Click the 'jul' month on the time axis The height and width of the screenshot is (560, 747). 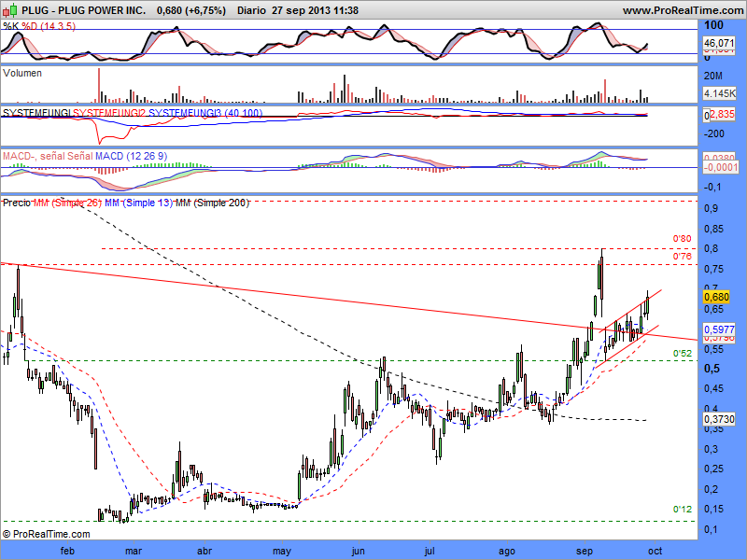click(430, 552)
